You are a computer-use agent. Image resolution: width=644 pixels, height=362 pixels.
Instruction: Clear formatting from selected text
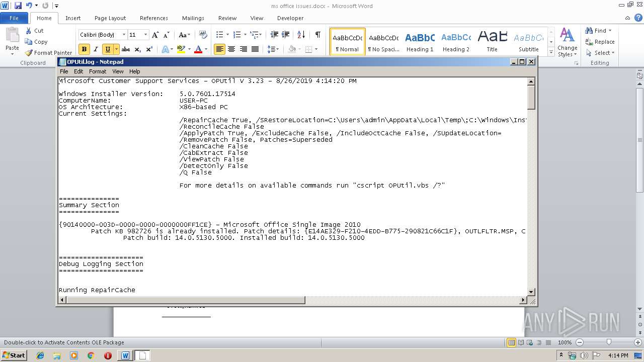click(x=203, y=35)
